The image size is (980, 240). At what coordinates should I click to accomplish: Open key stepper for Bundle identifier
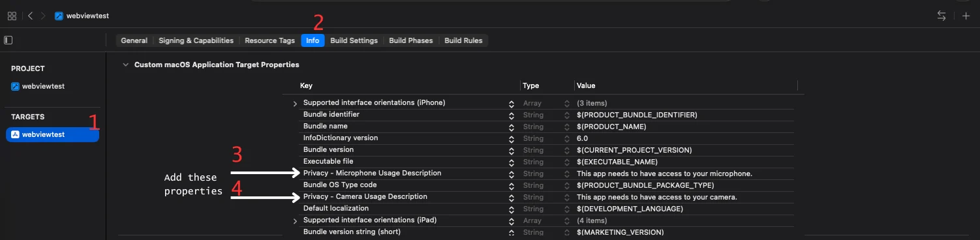[x=512, y=115]
